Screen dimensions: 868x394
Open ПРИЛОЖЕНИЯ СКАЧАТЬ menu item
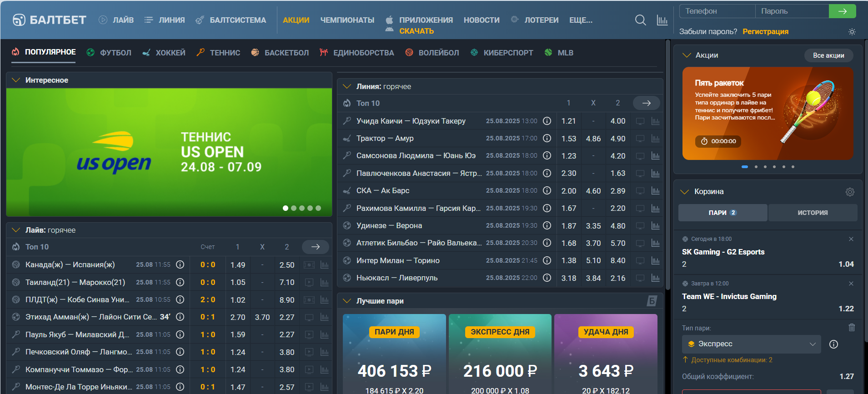click(x=419, y=25)
